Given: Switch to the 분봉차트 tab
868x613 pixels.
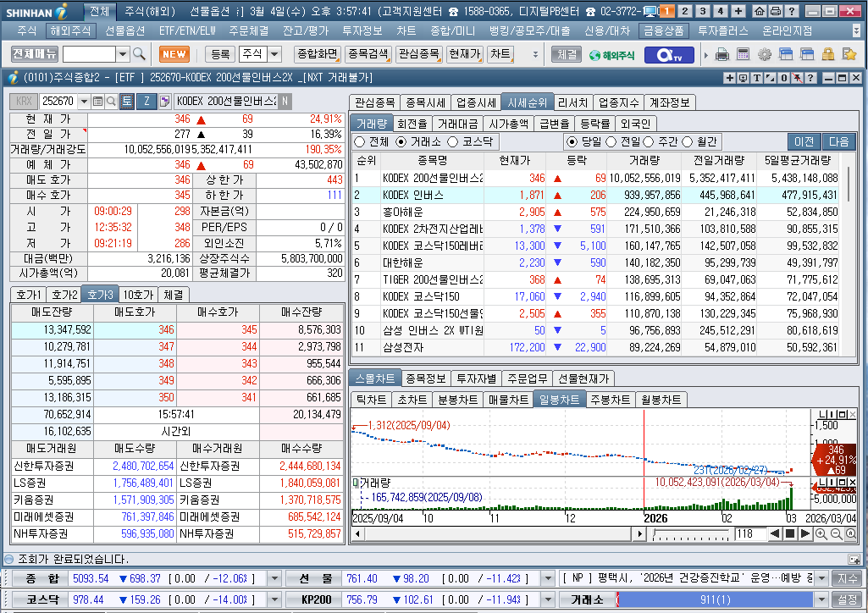Looking at the screenshot, I should pos(458,400).
